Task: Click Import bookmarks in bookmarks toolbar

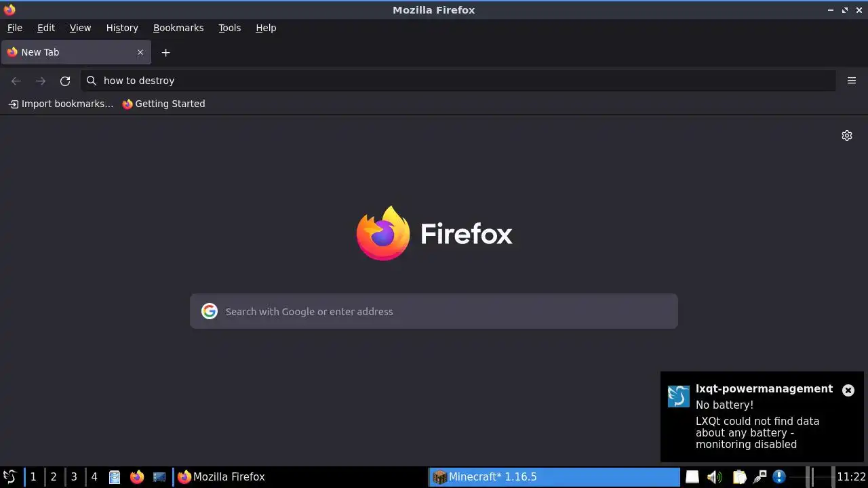Action: click(61, 104)
